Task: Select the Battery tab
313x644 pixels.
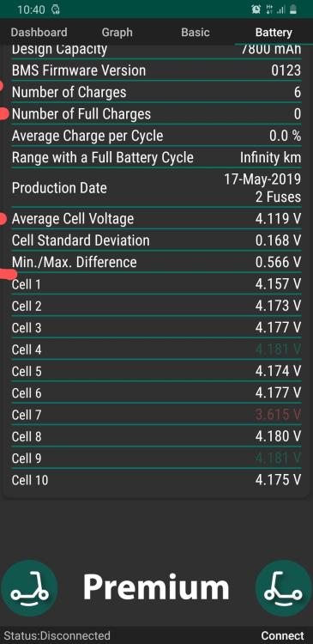Action: [x=274, y=33]
